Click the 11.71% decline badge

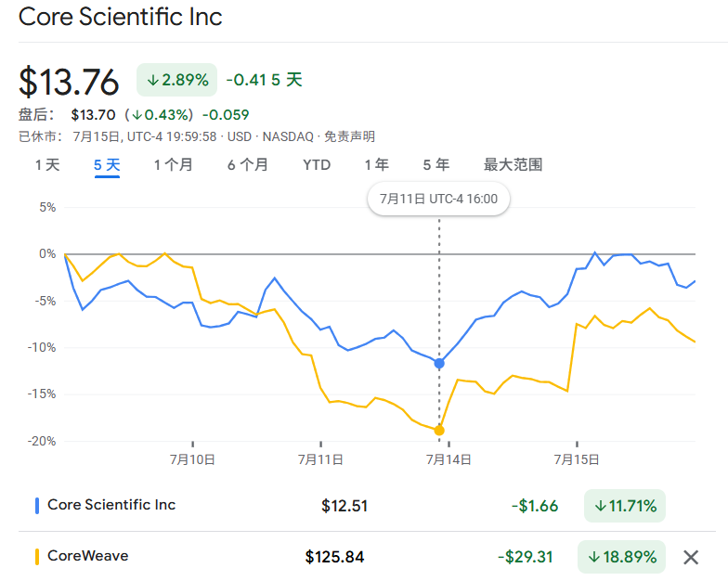(625, 506)
